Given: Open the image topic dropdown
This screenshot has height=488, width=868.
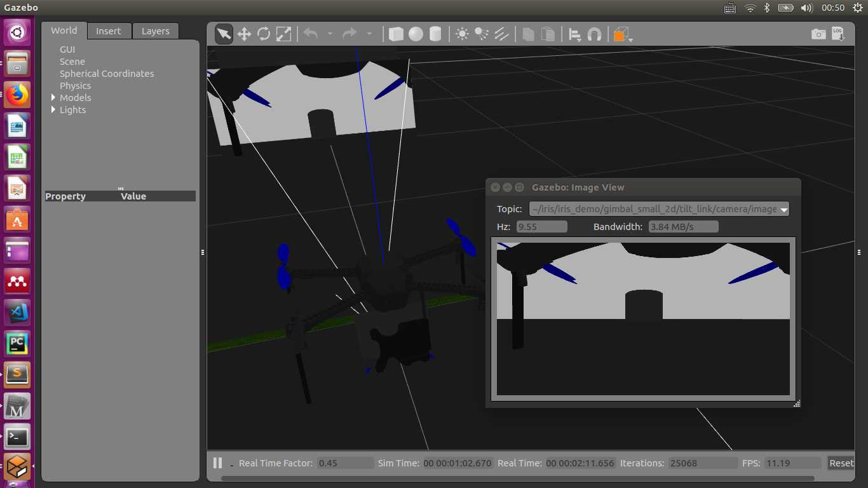Looking at the screenshot, I should pyautogui.click(x=783, y=209).
